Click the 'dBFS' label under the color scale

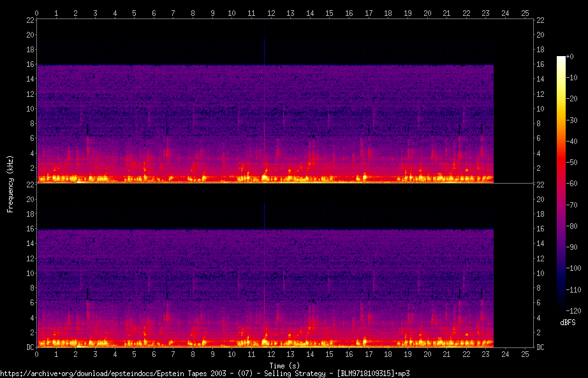(x=567, y=323)
